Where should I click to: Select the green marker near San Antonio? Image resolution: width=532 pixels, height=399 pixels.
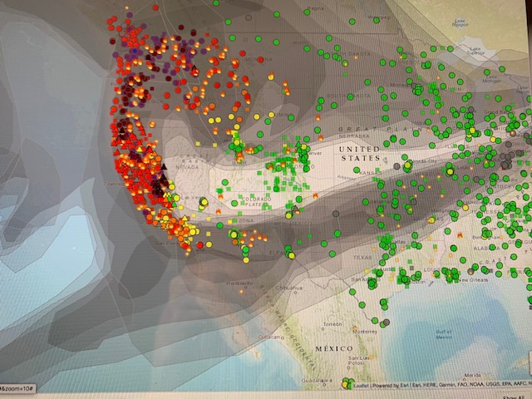(x=384, y=281)
